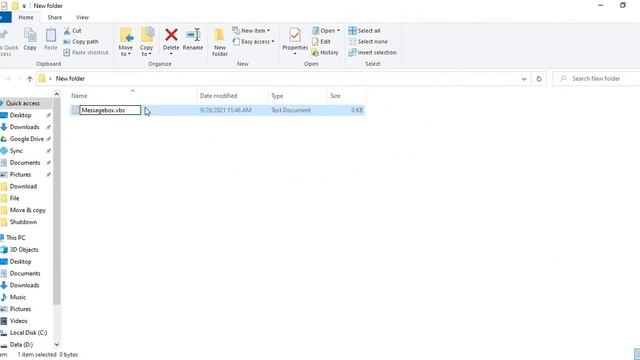This screenshot has height=360, width=640.
Task: Click the Rename icon in Organize group
Action: (193, 39)
